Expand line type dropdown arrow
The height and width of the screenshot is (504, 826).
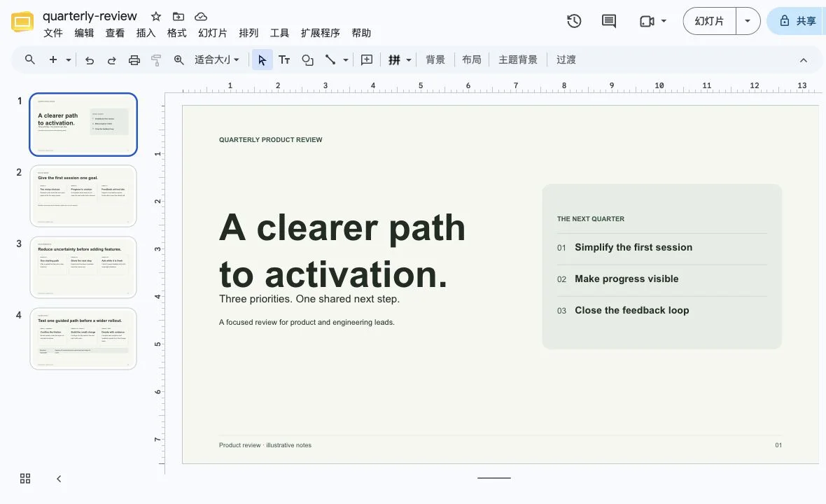click(346, 60)
